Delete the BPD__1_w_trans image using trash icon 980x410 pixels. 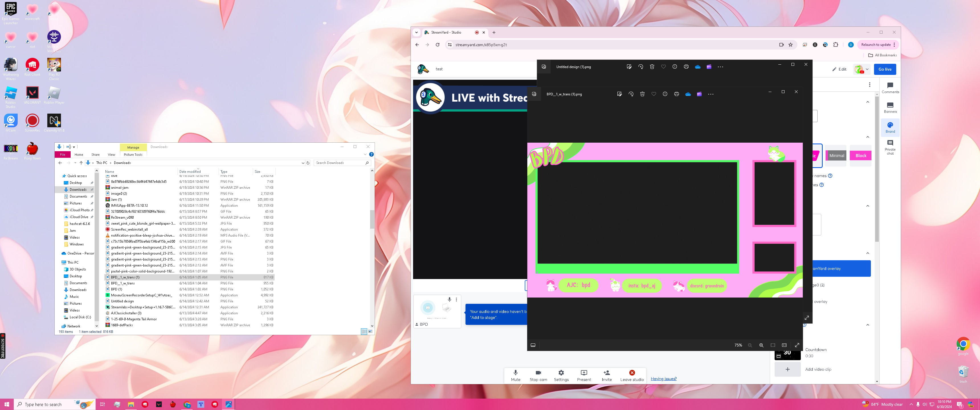[642, 94]
